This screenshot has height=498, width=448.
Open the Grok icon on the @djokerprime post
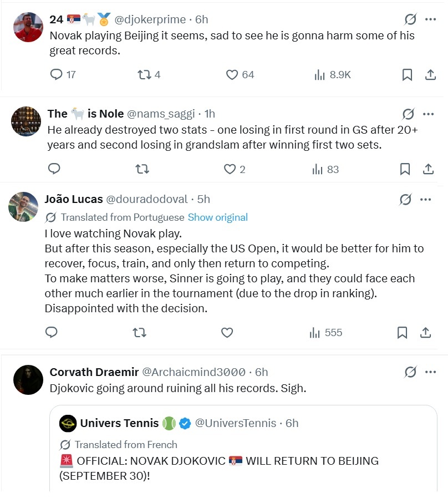tap(410, 19)
